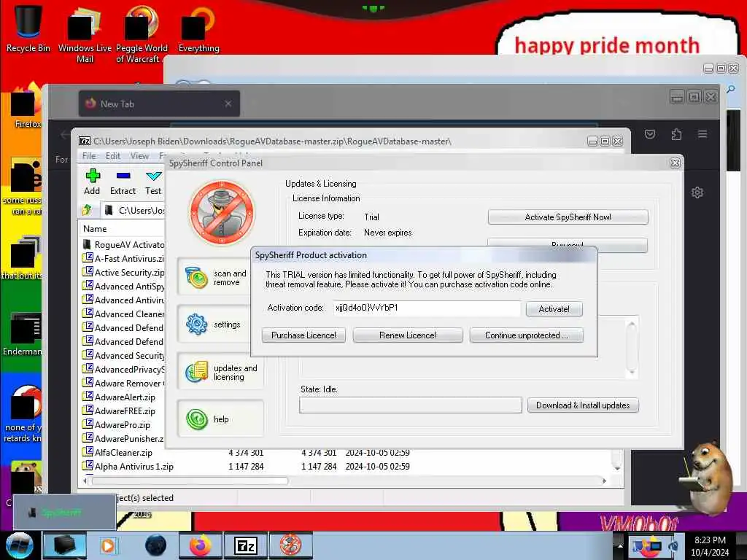
Task: Select Active Security.zip file
Action: tap(123, 273)
